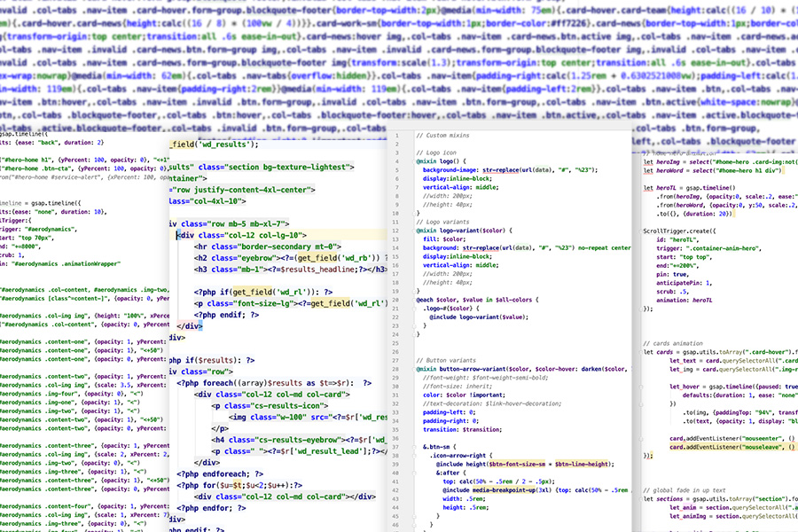Select the 'transition: $transition;' line
The width and height of the screenshot is (798, 532).
(462, 430)
